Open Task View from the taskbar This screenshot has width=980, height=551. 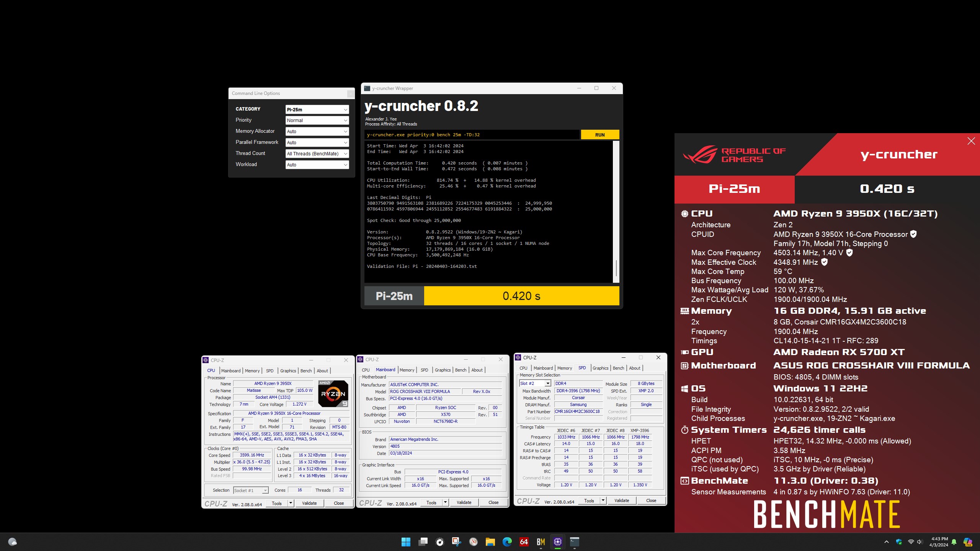423,542
